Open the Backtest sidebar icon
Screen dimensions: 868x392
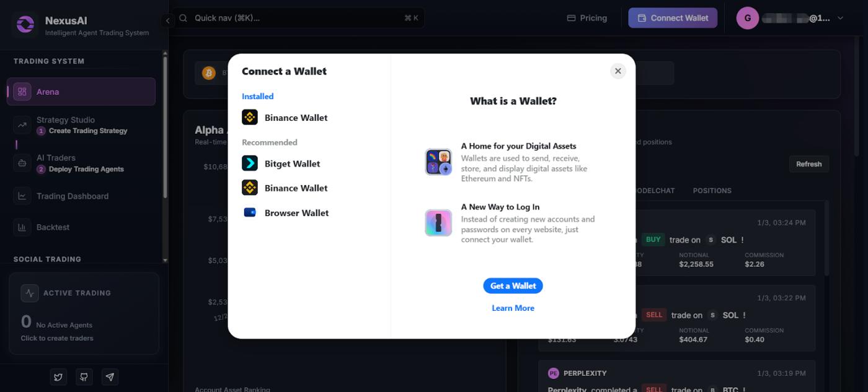point(22,227)
